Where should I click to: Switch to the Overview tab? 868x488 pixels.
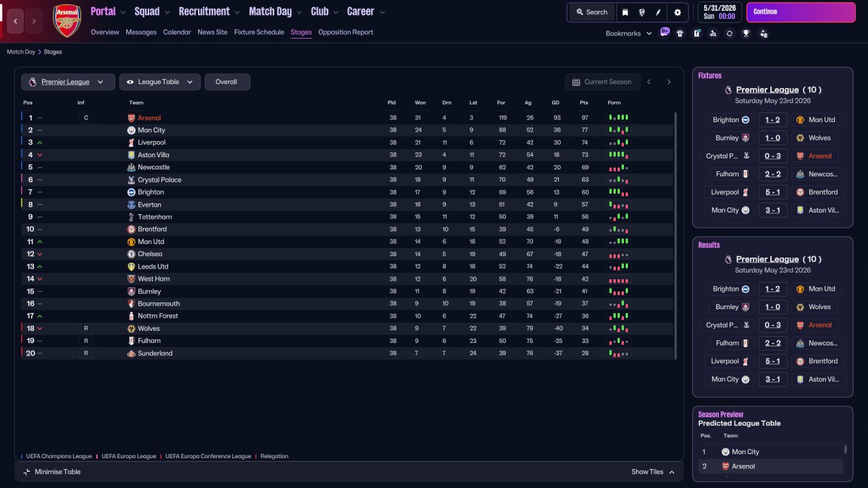pos(104,32)
